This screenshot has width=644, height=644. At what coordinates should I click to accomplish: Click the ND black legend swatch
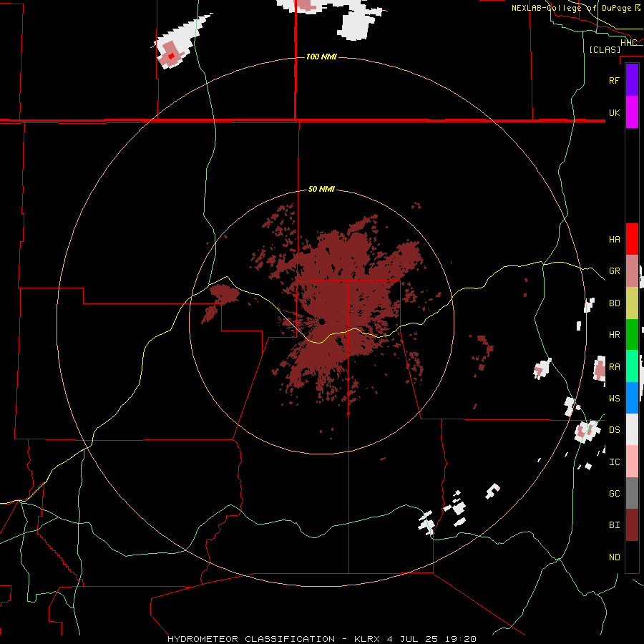click(632, 557)
